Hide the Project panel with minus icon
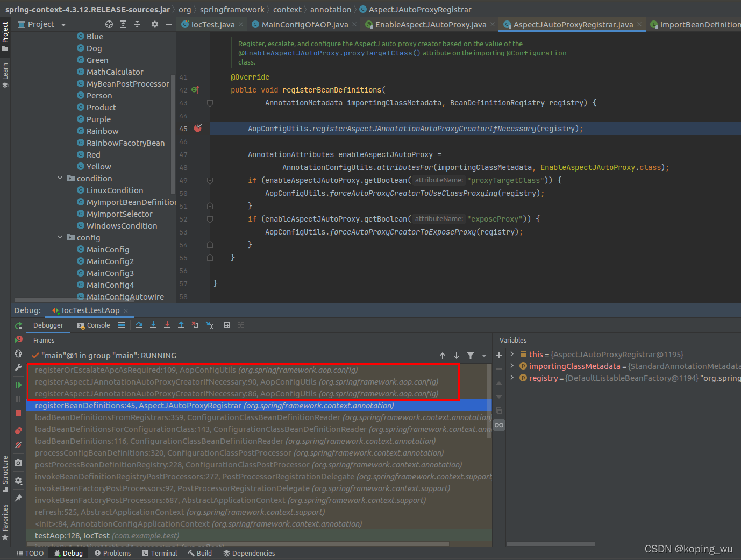Screen dimensions: 741x560 click(169, 24)
